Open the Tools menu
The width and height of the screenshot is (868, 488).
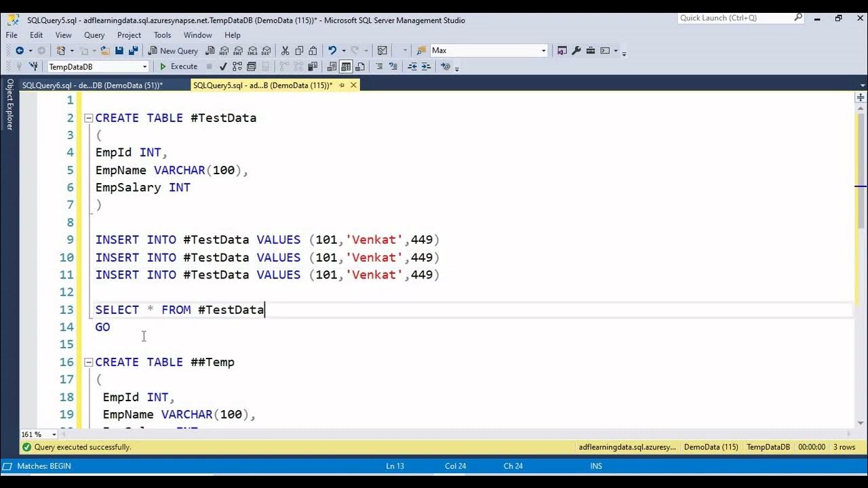(x=162, y=35)
